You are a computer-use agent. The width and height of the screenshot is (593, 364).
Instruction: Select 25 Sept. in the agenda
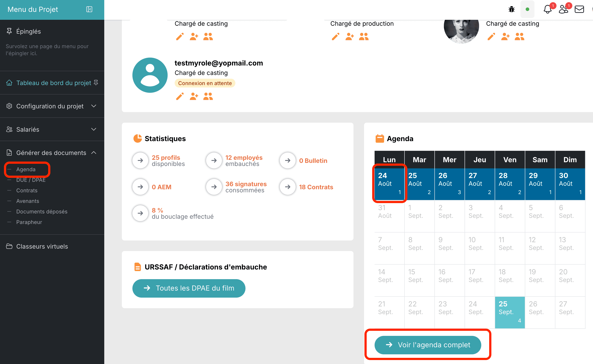coord(510,312)
